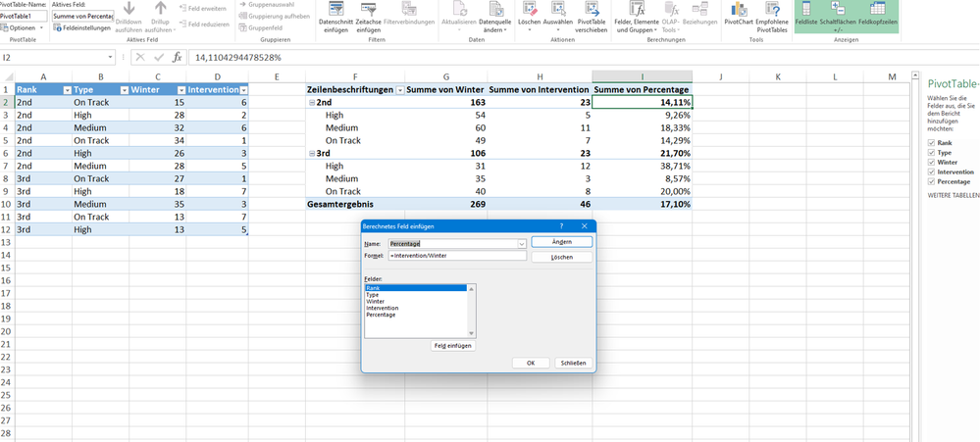Click Datenschnitt einfügen icon
Image resolution: width=980 pixels, height=442 pixels.
(336, 9)
